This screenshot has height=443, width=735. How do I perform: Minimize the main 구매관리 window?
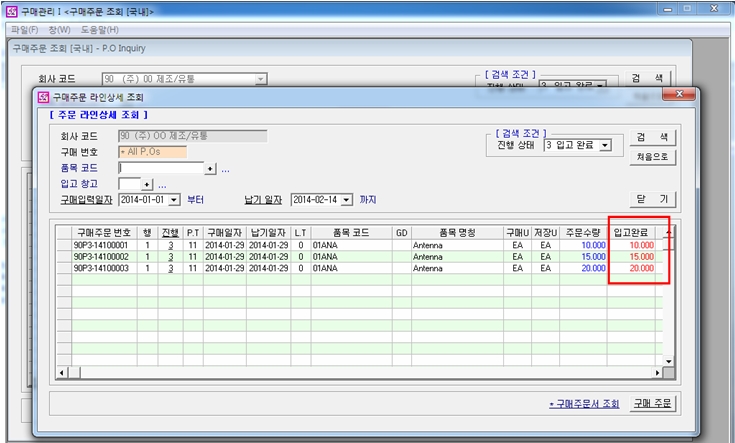[668, 9]
